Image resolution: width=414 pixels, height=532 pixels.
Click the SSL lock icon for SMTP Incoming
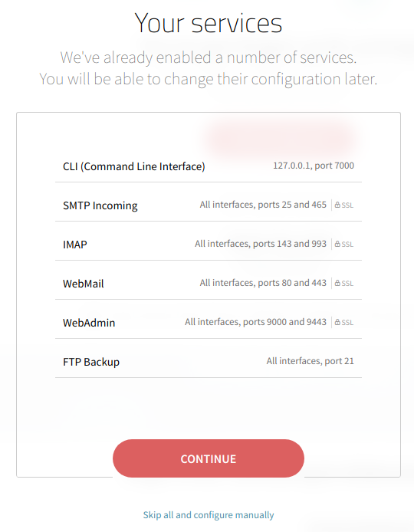click(x=337, y=205)
